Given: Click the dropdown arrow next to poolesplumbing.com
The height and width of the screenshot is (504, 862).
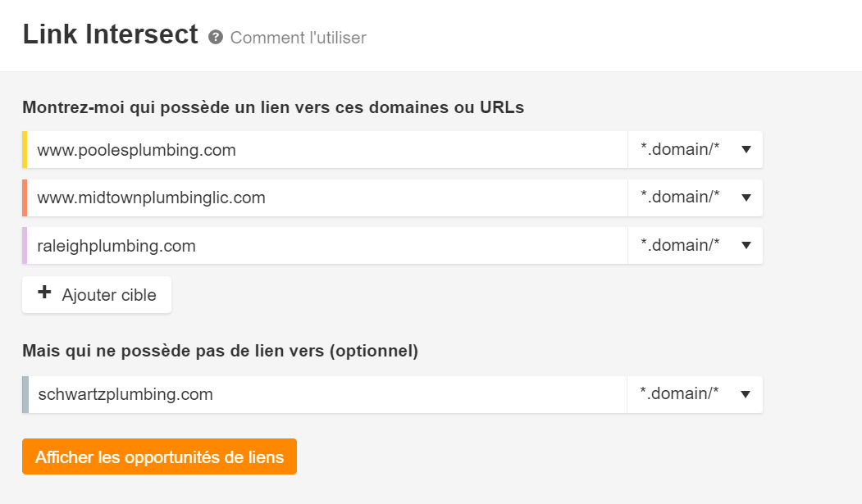Looking at the screenshot, I should click(x=745, y=149).
